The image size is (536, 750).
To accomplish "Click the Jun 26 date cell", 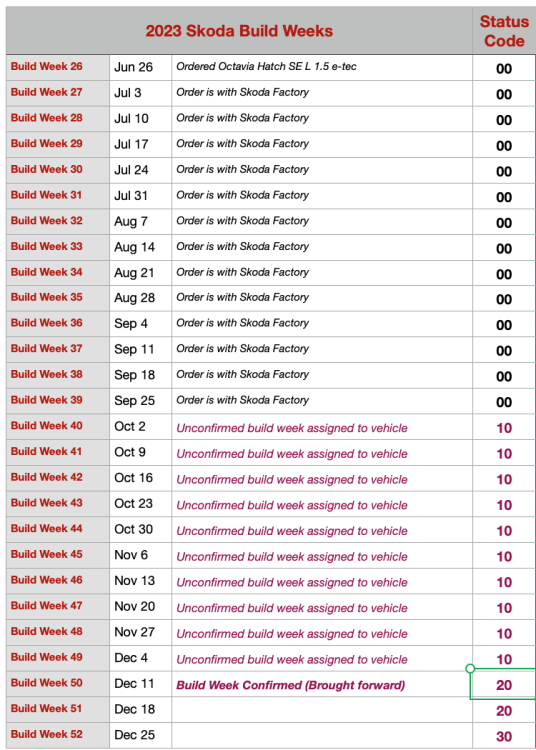I will 141,67.
